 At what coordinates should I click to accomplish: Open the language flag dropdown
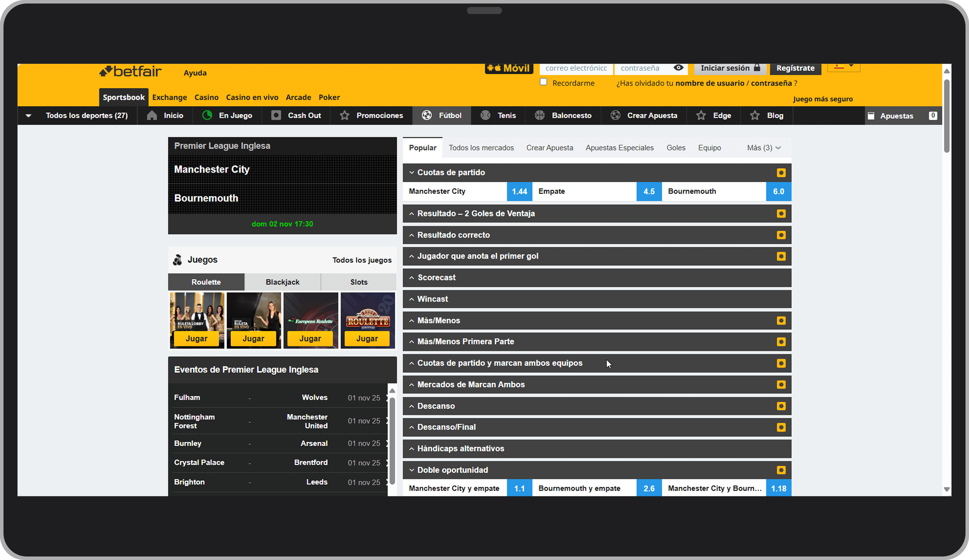844,67
